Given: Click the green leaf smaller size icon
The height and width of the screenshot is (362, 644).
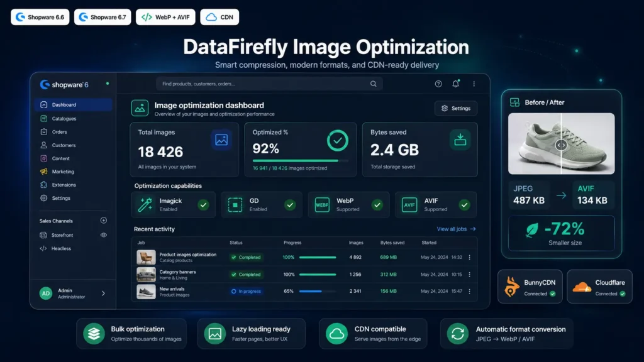Looking at the screenshot, I should 532,230.
